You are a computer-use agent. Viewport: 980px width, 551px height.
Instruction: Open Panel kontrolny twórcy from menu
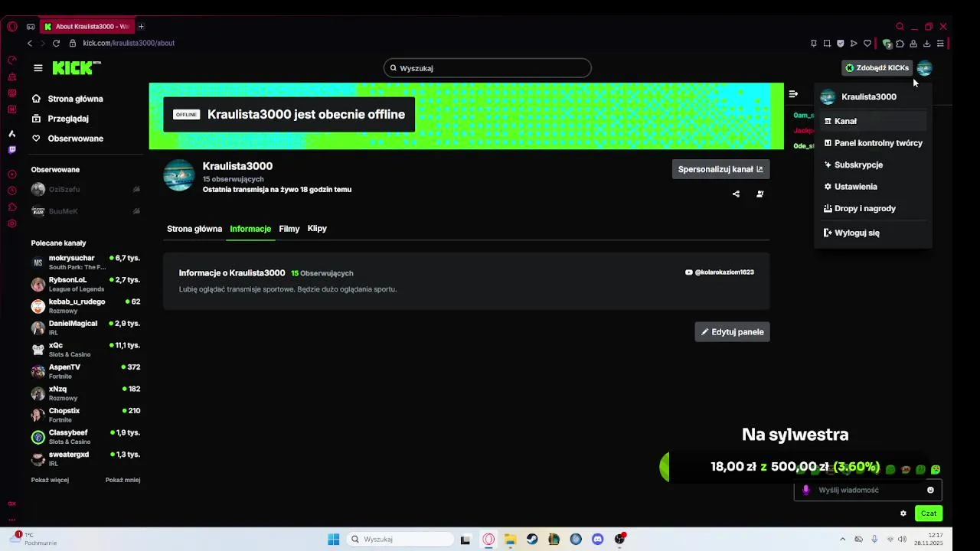click(x=873, y=143)
